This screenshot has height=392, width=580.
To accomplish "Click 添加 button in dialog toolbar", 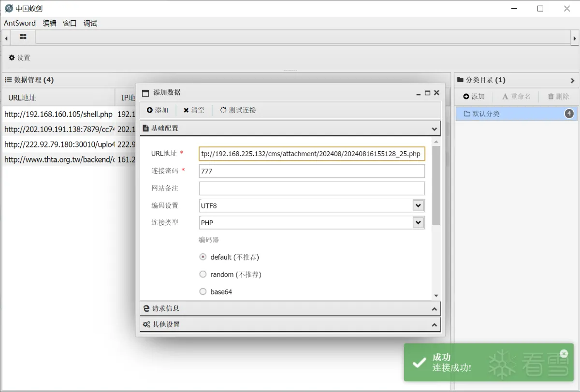I will [158, 110].
